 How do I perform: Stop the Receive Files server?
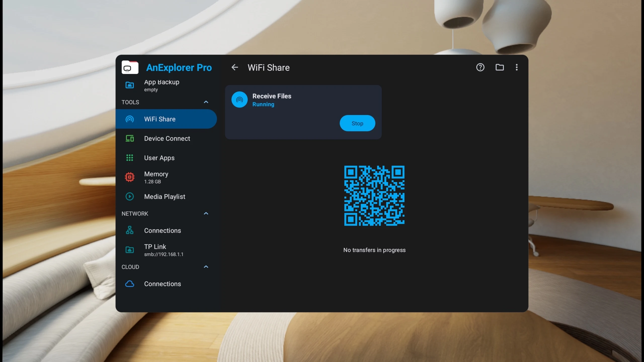point(357,123)
